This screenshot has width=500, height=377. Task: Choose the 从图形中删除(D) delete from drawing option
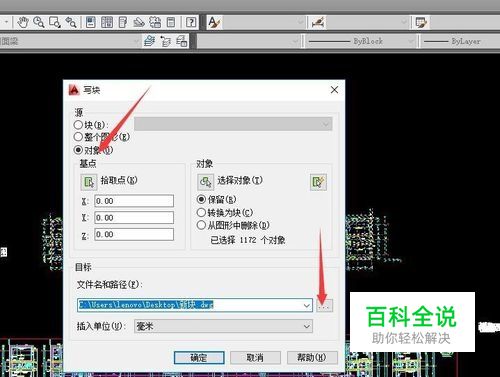pos(201,225)
